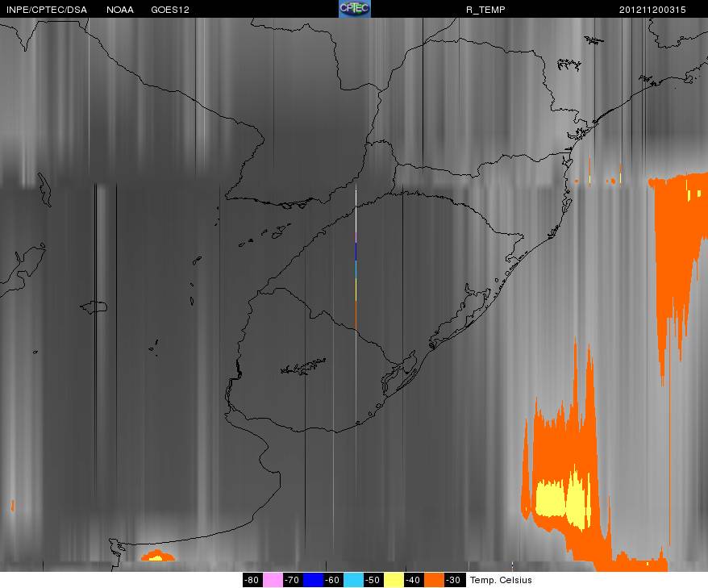Click the -70 legend value
The height and width of the screenshot is (588, 708).
point(293,580)
